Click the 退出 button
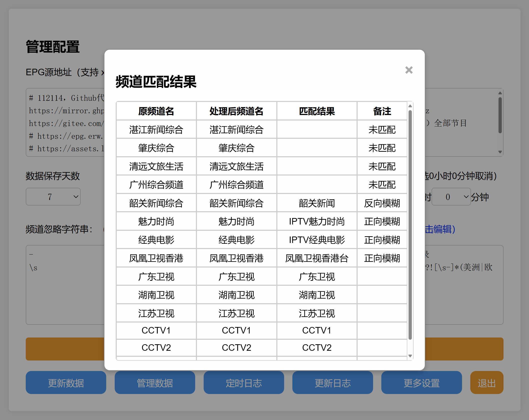The height and width of the screenshot is (420, 529). click(487, 382)
